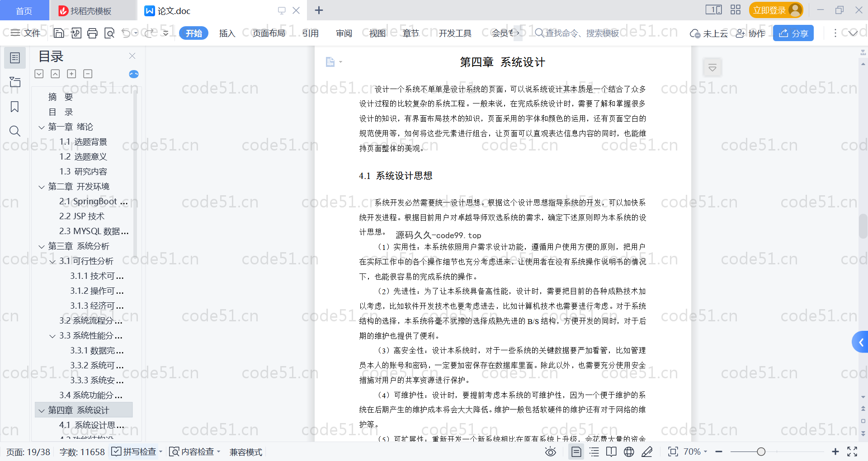Open the outline panel sidebar icon
Image resolution: width=868 pixels, height=461 pixels.
(15, 58)
